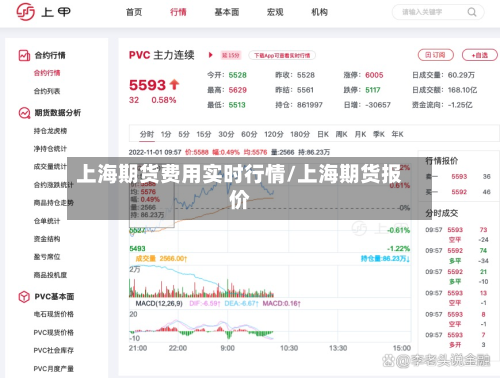Click the MACD(12,26,9) indicator label
The height and width of the screenshot is (378, 500).
point(159,303)
